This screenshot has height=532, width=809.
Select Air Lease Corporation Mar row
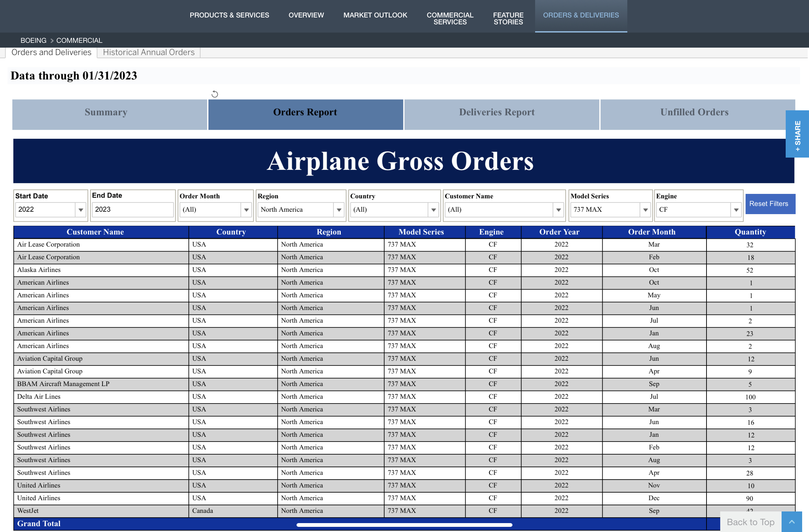click(404, 245)
